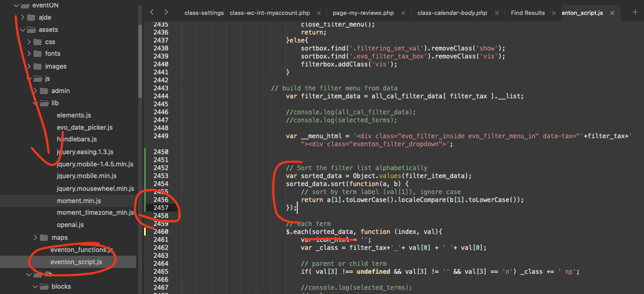Viewport: 644px width, 294px height.
Task: Expand the maps folder
Action: [36, 238]
